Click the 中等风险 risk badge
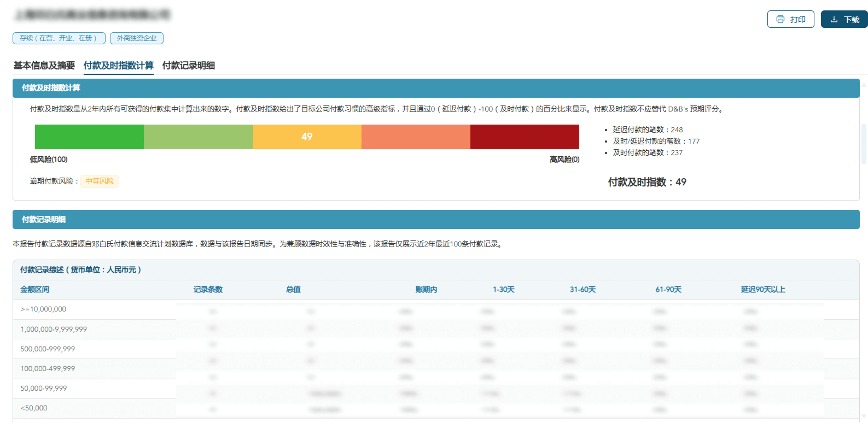Image resolution: width=868 pixels, height=435 pixels. [99, 181]
